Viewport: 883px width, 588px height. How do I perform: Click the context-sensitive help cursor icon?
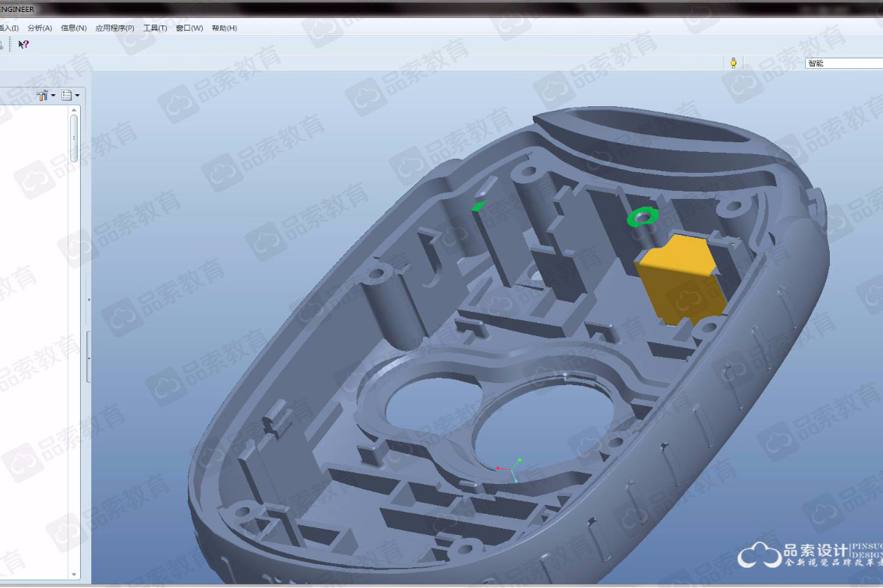click(x=23, y=44)
